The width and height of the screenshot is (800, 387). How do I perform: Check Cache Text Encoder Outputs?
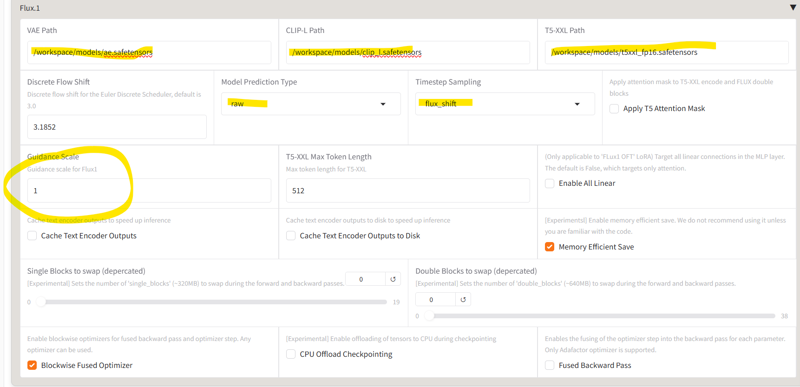(x=32, y=236)
